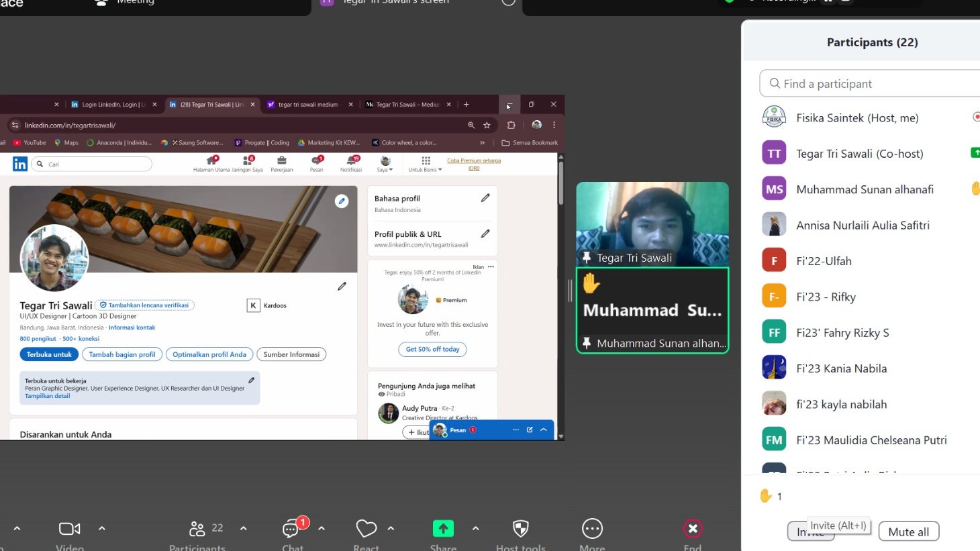Click the red End meeting icon

coord(693,530)
